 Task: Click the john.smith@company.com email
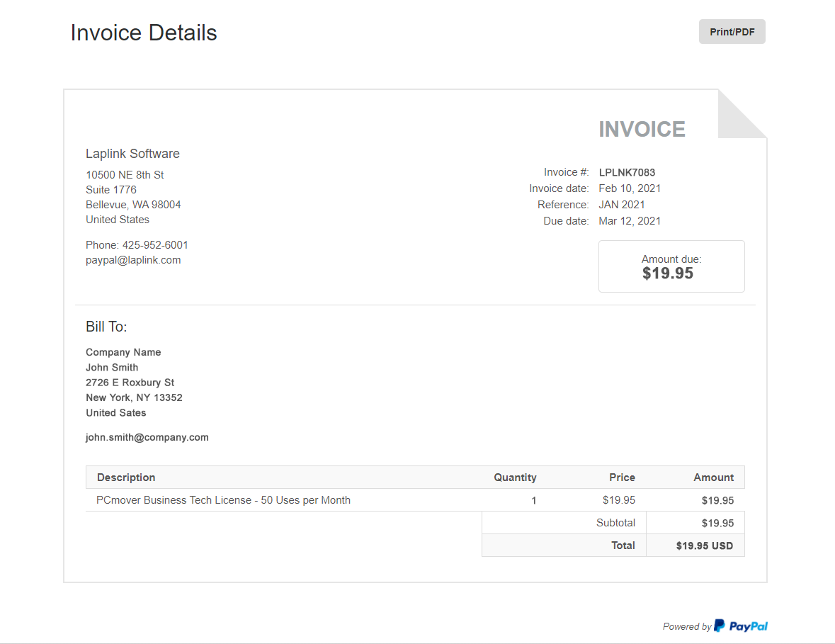147,437
